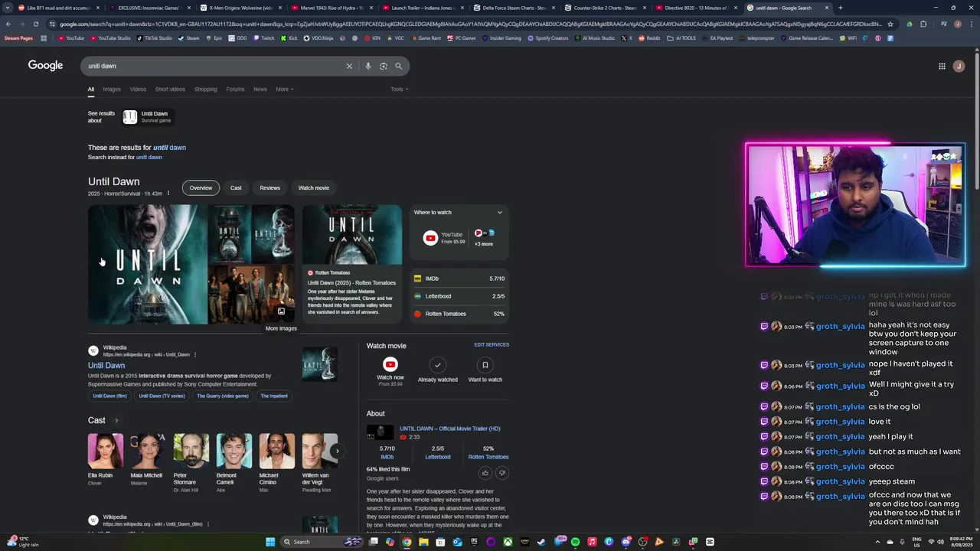Viewport: 980px width, 551px height.
Task: Open the Reddit bookmark
Action: (x=649, y=38)
